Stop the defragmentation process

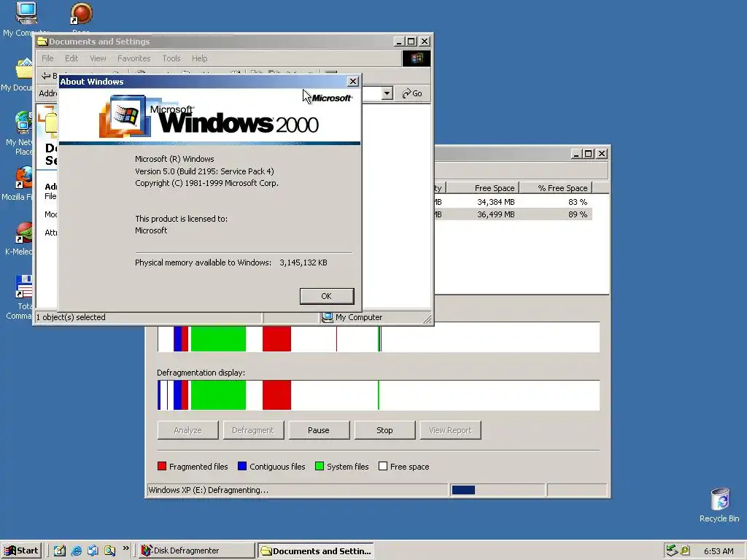384,430
